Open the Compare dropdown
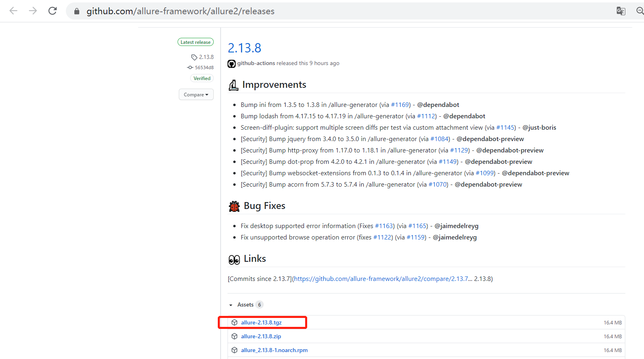 [x=196, y=94]
